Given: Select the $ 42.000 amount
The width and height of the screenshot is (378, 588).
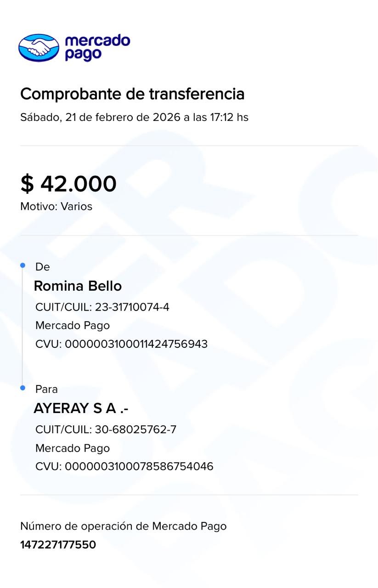Looking at the screenshot, I should tap(68, 184).
